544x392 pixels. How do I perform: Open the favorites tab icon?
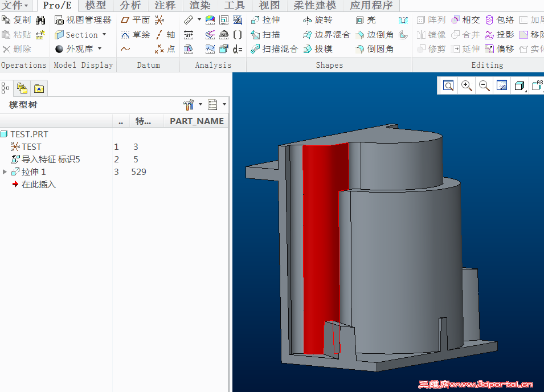pos(39,89)
